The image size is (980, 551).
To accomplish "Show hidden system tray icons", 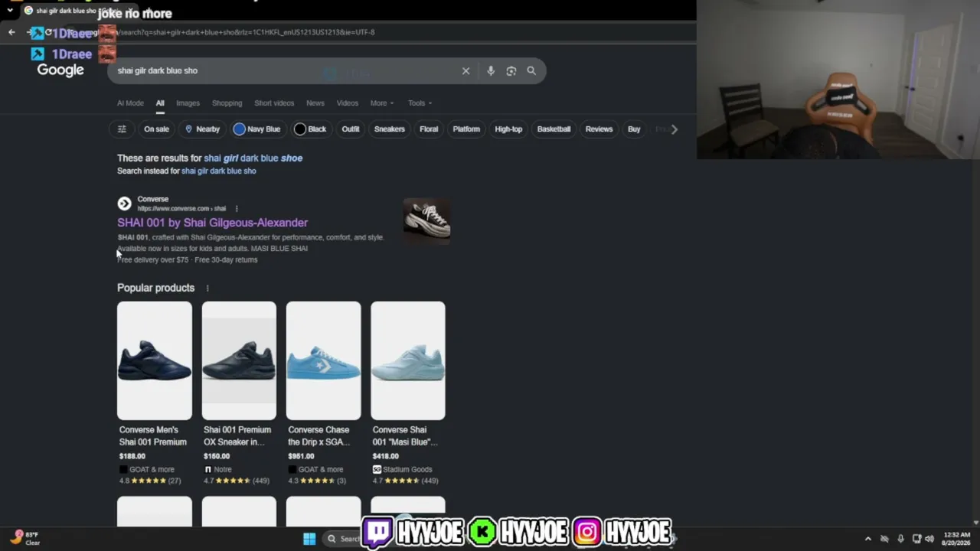I will pos(867,539).
